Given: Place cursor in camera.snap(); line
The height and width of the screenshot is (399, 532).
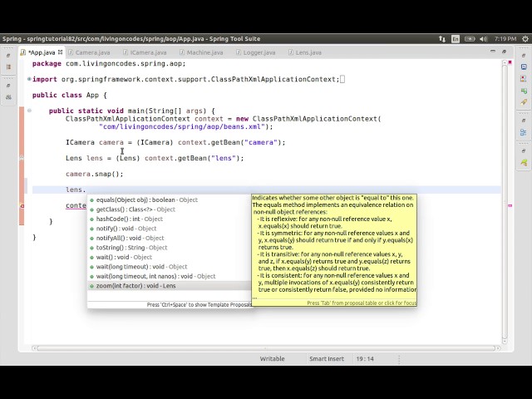Looking at the screenshot, I should [94, 174].
